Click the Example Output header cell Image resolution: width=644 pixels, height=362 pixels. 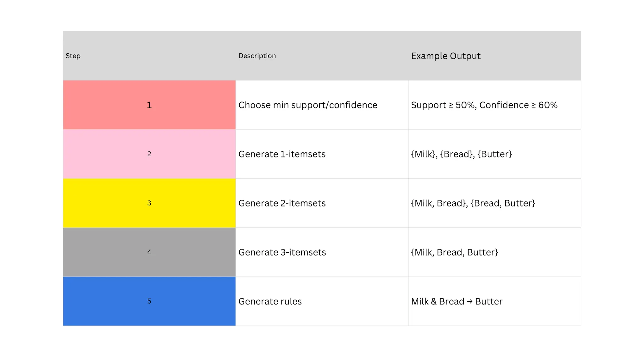coord(446,56)
